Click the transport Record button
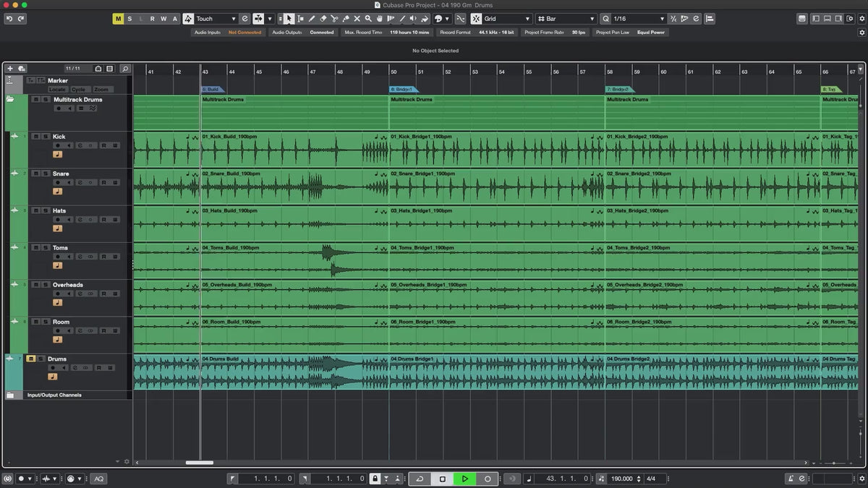The height and width of the screenshot is (488, 868). click(x=488, y=479)
